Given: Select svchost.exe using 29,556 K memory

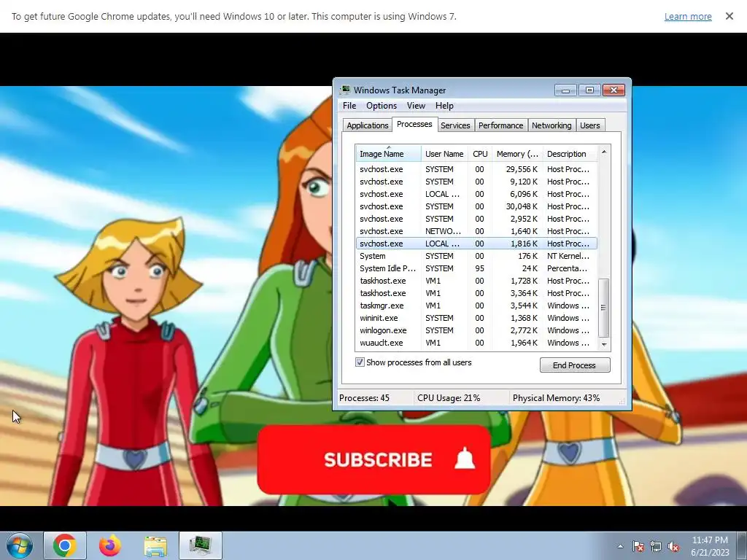Looking at the screenshot, I should click(476, 169).
